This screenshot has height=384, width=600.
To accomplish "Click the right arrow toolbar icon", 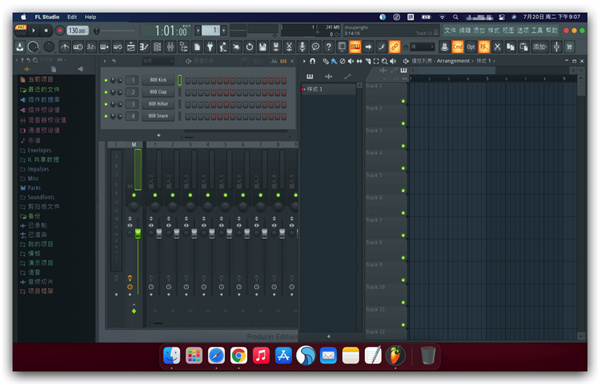I will point(368,47).
